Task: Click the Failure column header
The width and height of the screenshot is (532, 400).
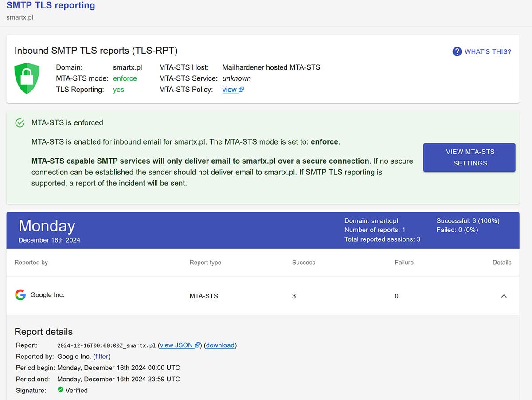Action: click(404, 262)
